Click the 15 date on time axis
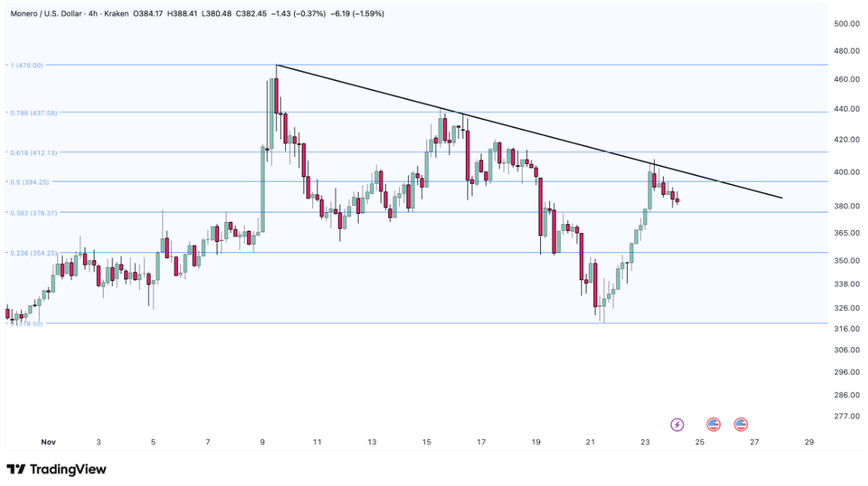 (426, 443)
